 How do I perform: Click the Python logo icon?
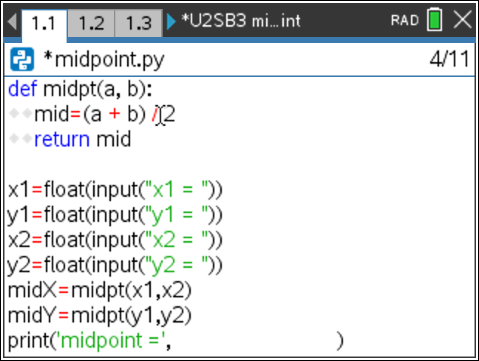coord(22,59)
